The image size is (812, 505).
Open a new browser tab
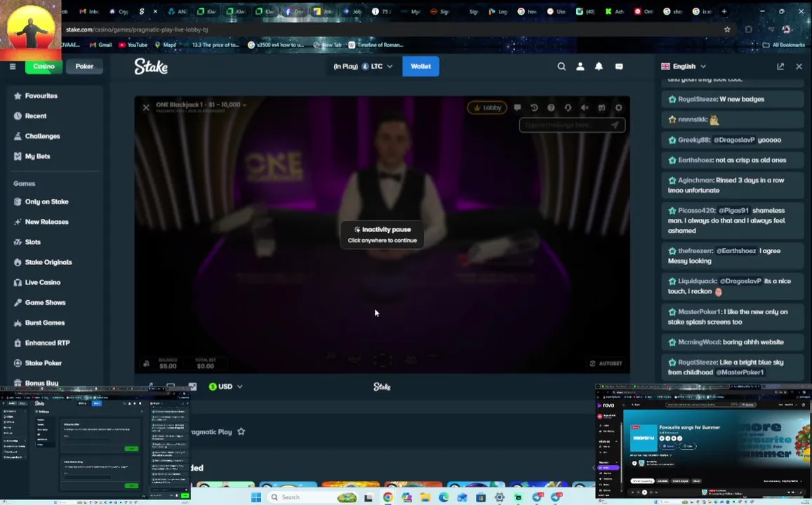click(724, 11)
